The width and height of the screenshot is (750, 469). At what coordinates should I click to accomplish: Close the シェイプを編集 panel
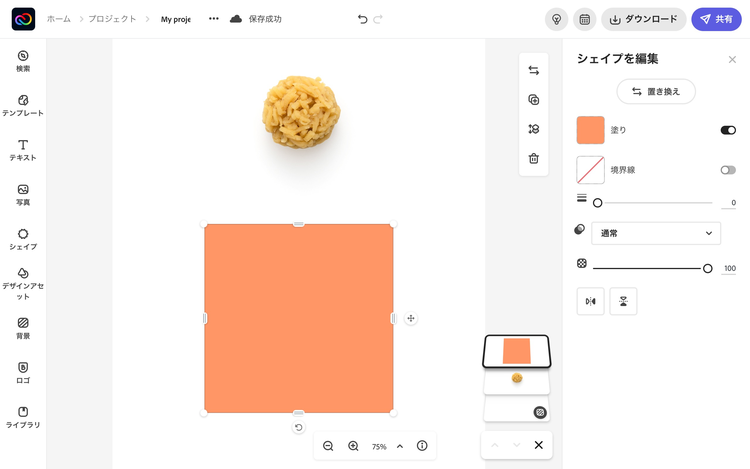pyautogui.click(x=732, y=59)
